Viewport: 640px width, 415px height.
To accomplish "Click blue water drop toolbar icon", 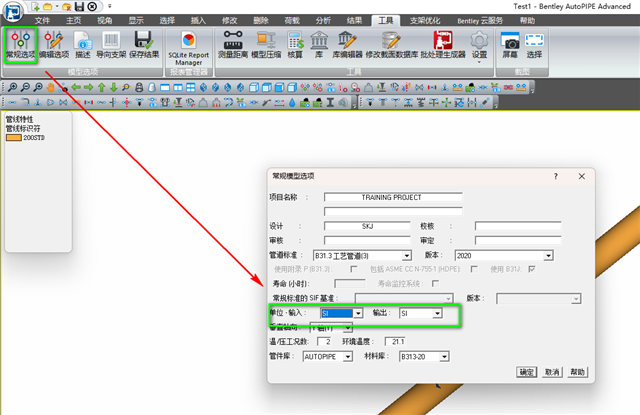I will point(292,102).
